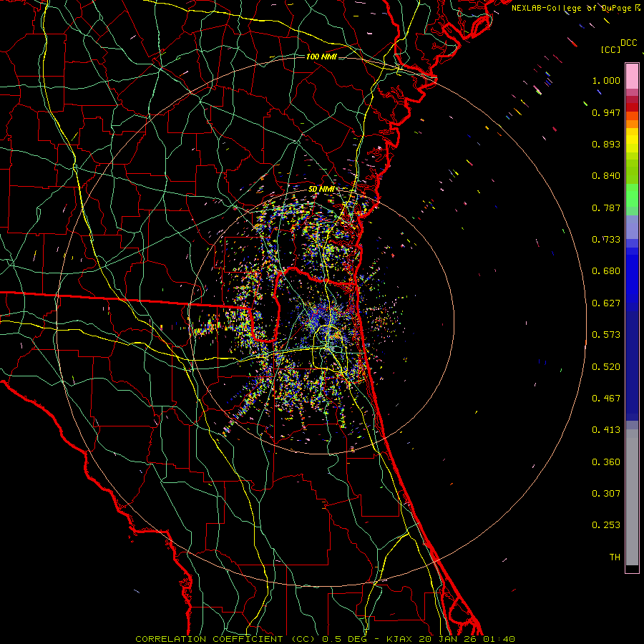Click the 0.680 color scale value
The height and width of the screenshot is (644, 644).
[x=606, y=271]
